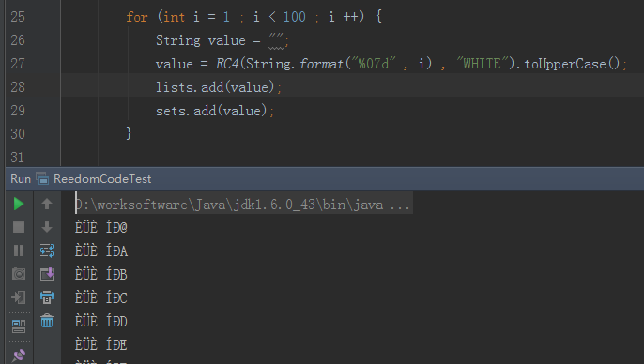
Task: Click 'sets.add(value)' on line 29
Action: pyautogui.click(x=211, y=111)
